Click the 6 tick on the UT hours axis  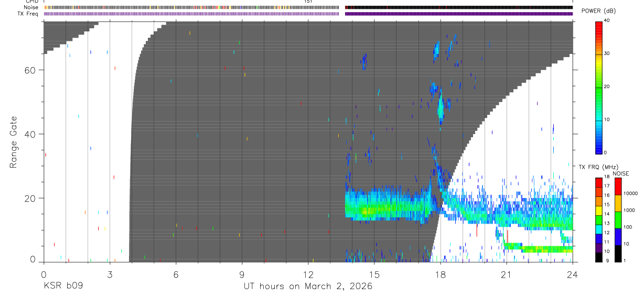pos(176,274)
